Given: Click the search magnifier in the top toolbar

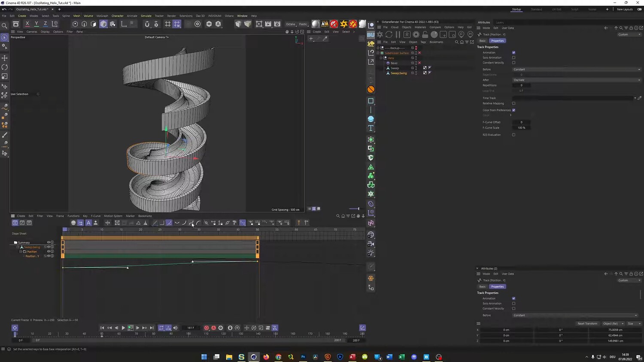Looking at the screenshot, I should pyautogui.click(x=5, y=26).
